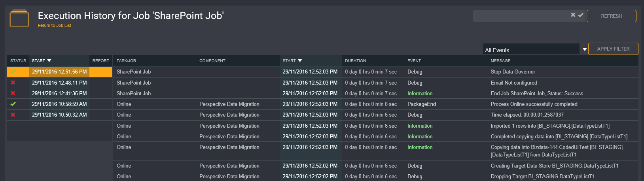
Task: Select run 29/11/2016 12:51:56 PM
Action: pos(59,72)
